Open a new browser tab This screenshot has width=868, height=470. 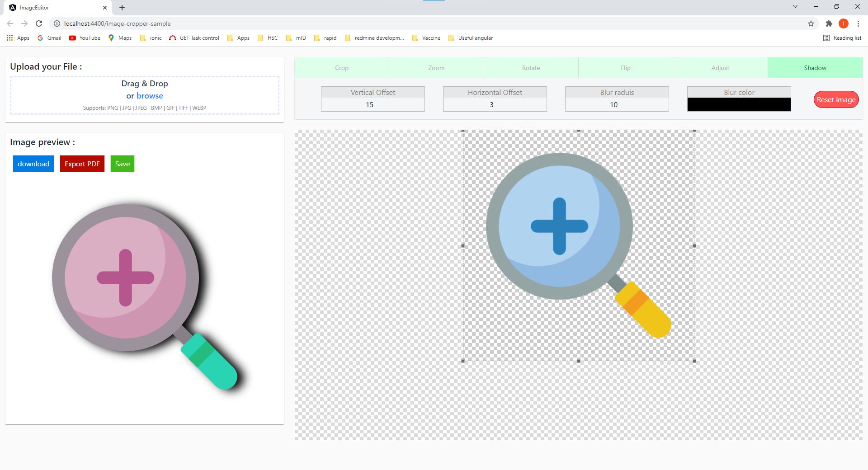click(x=122, y=8)
